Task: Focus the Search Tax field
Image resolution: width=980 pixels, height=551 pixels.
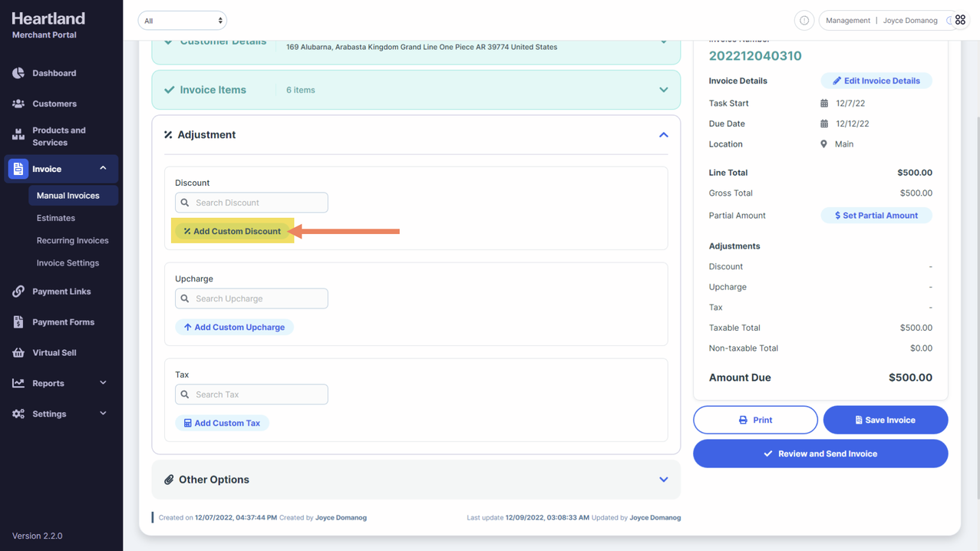Action: coord(251,394)
